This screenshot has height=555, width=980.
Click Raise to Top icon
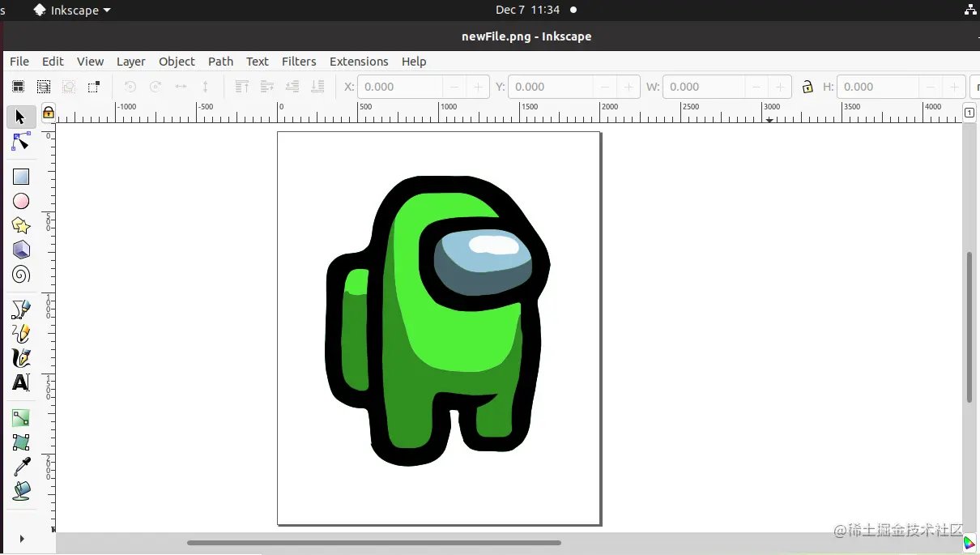click(241, 87)
